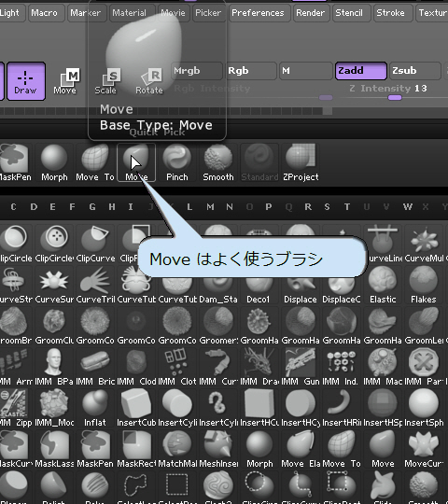Select MaskPen brush in Quick Pick row
Image resolution: width=448 pixels, height=504 pixels.
point(15,163)
